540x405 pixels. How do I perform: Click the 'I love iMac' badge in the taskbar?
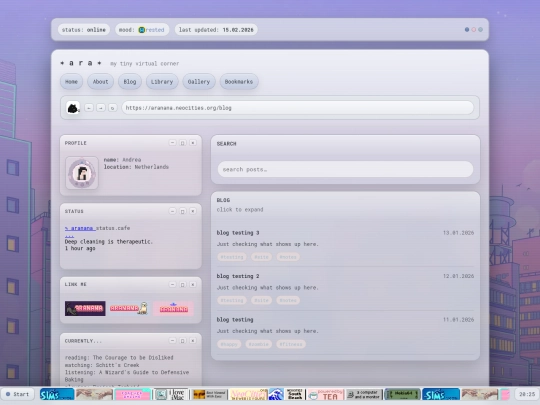coord(171,394)
